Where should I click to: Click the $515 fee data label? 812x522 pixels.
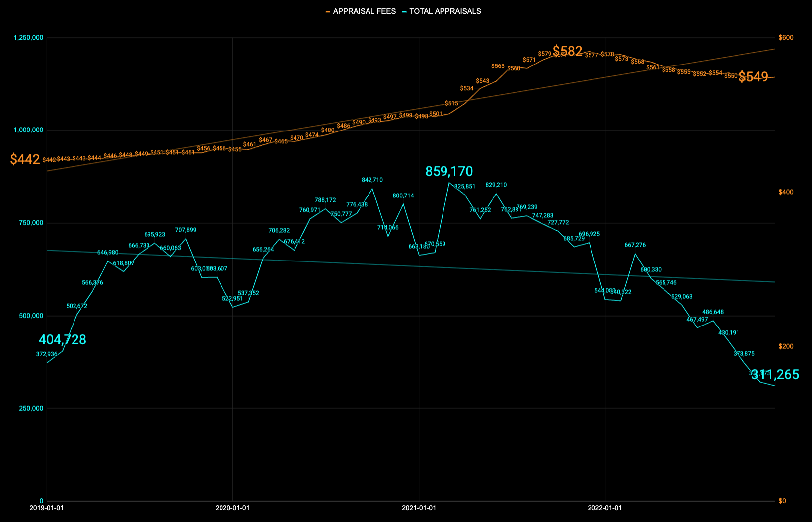(451, 103)
